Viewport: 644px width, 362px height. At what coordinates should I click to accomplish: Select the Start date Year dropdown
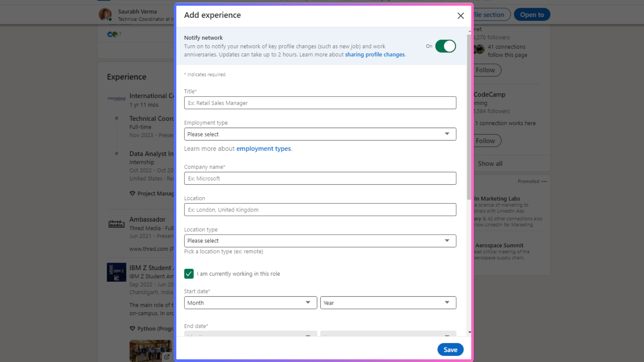(388, 303)
